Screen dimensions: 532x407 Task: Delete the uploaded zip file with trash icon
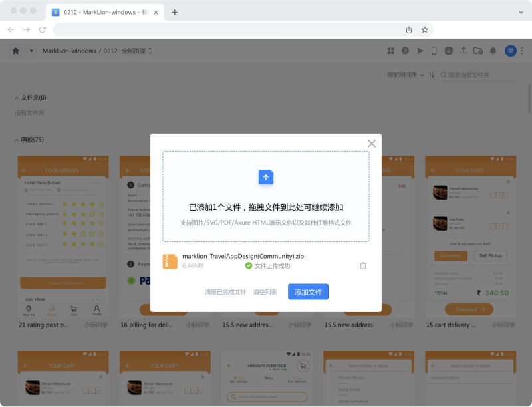click(x=363, y=265)
